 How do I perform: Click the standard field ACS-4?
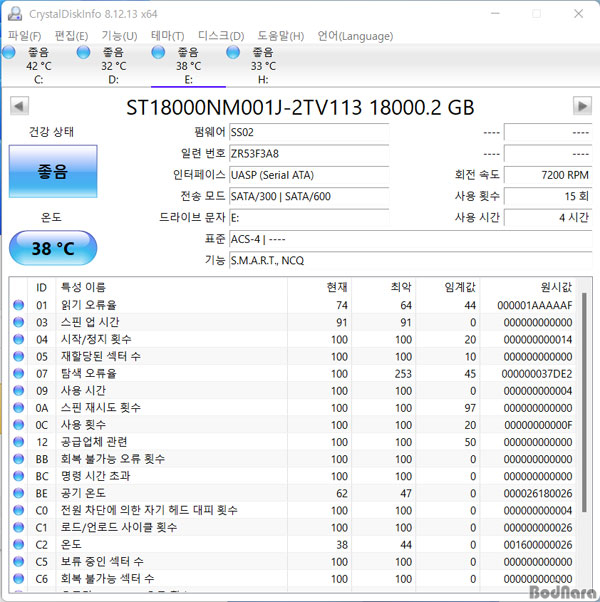coord(411,239)
